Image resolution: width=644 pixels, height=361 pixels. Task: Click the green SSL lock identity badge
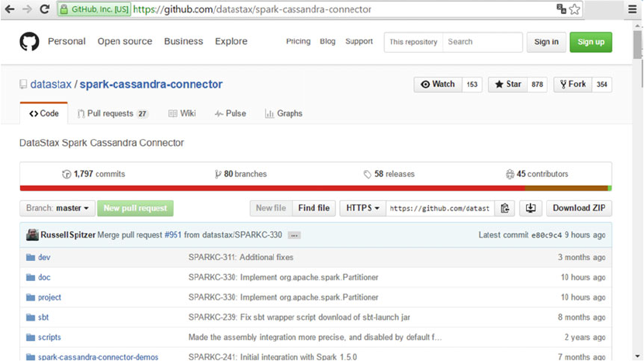pos(94,9)
